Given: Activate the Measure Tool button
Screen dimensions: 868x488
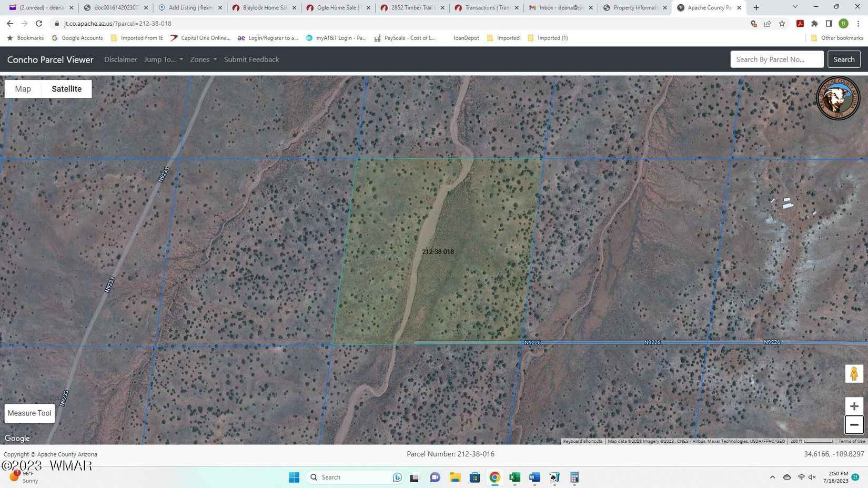Looking at the screenshot, I should point(29,413).
